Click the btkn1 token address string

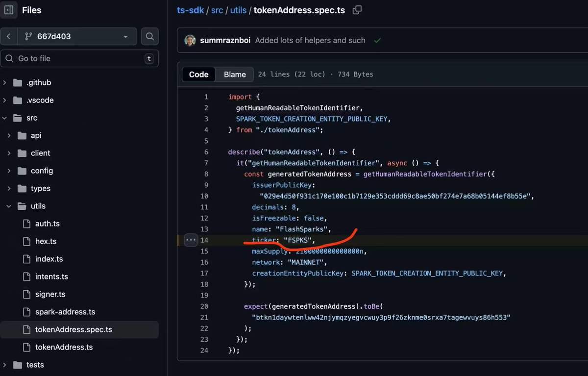381,317
